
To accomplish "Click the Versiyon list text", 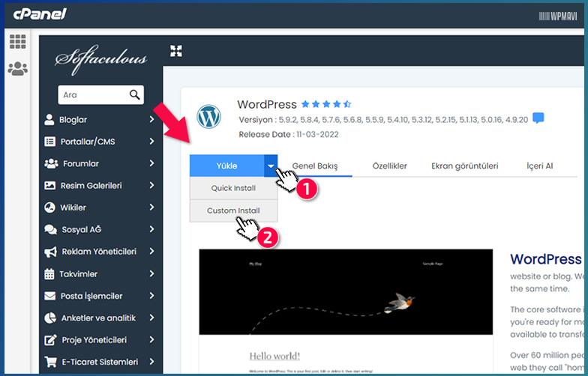I will (x=383, y=120).
